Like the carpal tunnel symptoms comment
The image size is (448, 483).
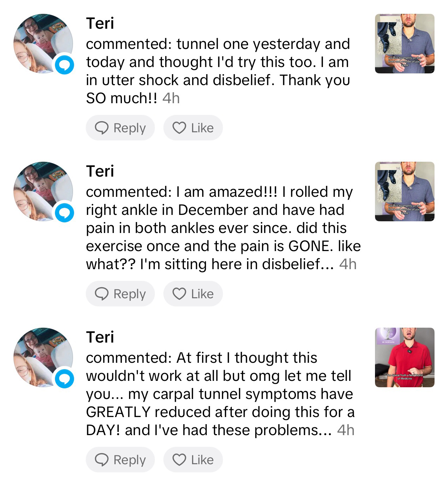point(193,460)
